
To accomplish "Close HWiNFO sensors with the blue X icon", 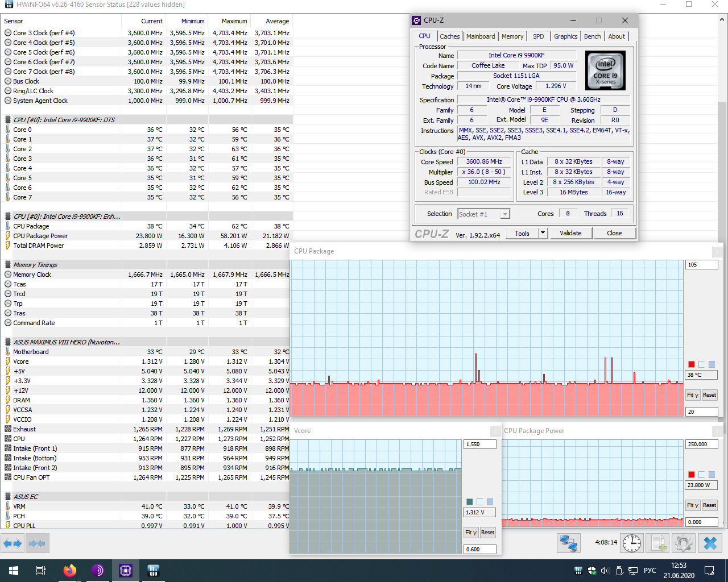I will click(710, 543).
